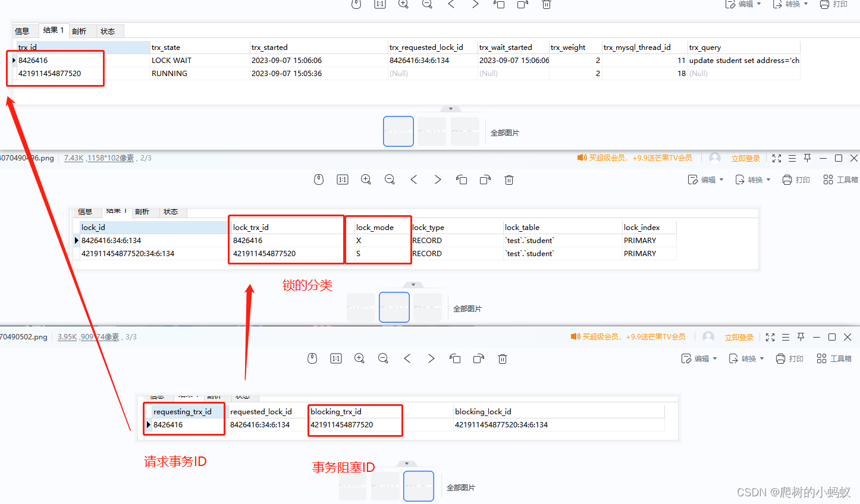This screenshot has height=504, width=860.
Task: Open the hamburger menu in 3/3 viewer
Action: [786, 337]
